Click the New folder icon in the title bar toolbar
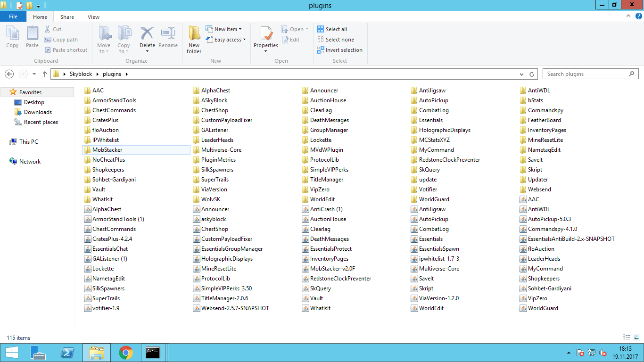 [29, 6]
